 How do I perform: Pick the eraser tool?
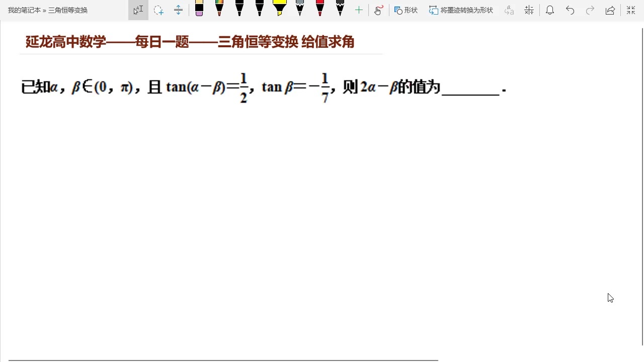(199, 8)
